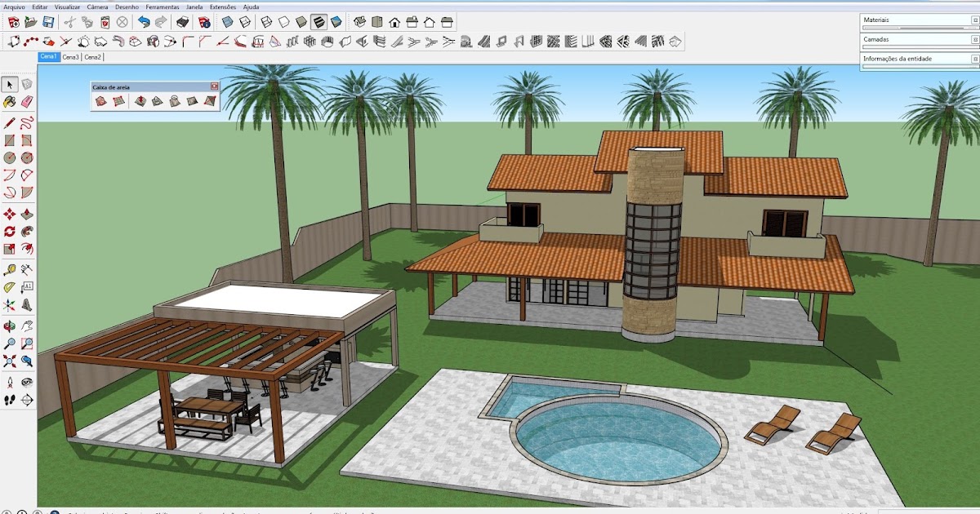Open the Extensões menu

[223, 7]
